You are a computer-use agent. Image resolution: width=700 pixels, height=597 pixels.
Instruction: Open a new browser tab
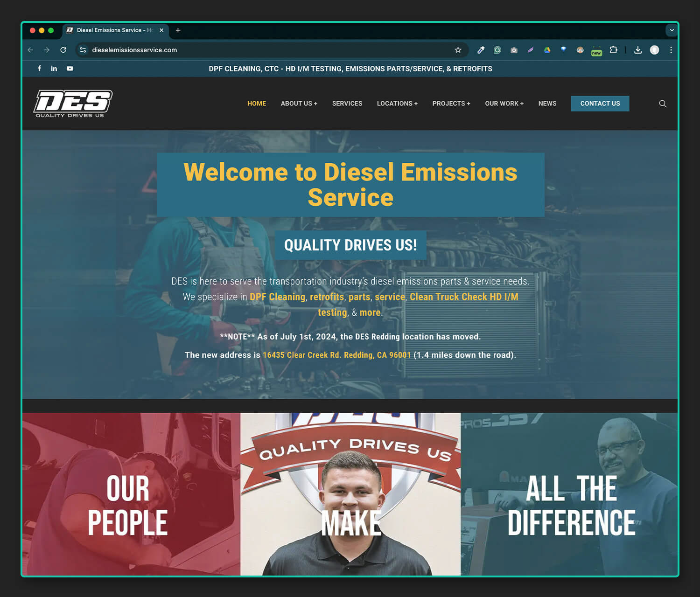pyautogui.click(x=178, y=30)
